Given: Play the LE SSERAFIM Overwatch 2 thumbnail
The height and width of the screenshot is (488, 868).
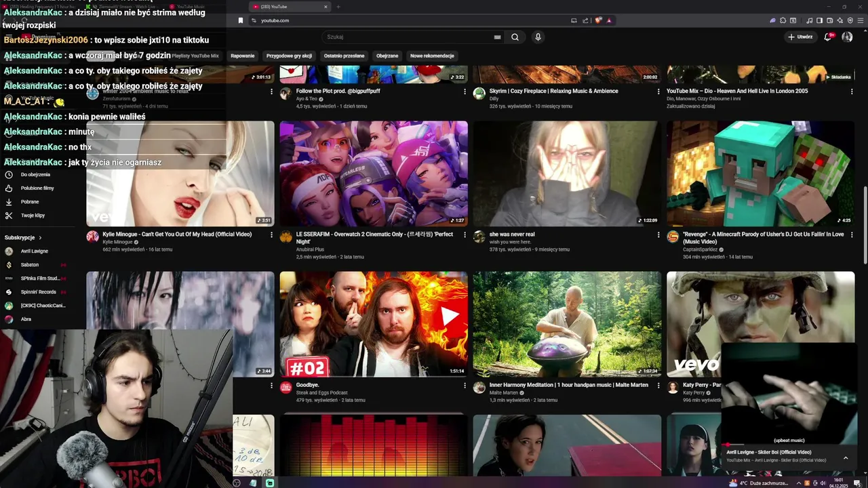Looking at the screenshot, I should [374, 174].
